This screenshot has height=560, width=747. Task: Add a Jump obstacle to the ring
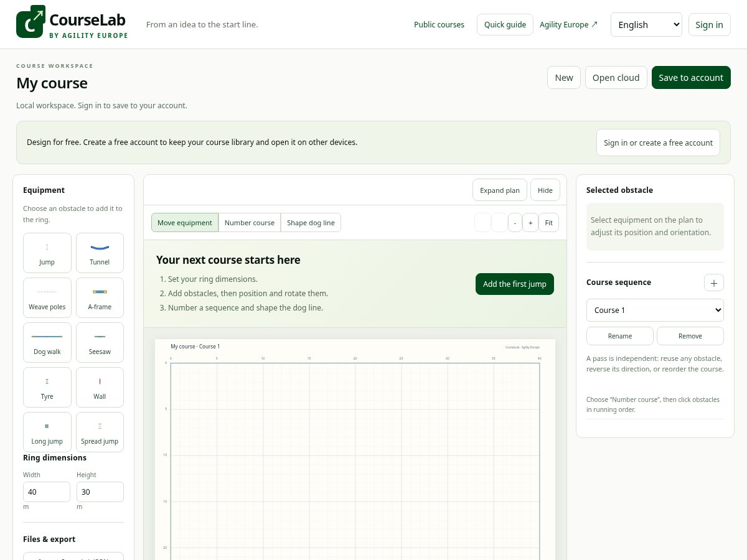coord(47,253)
